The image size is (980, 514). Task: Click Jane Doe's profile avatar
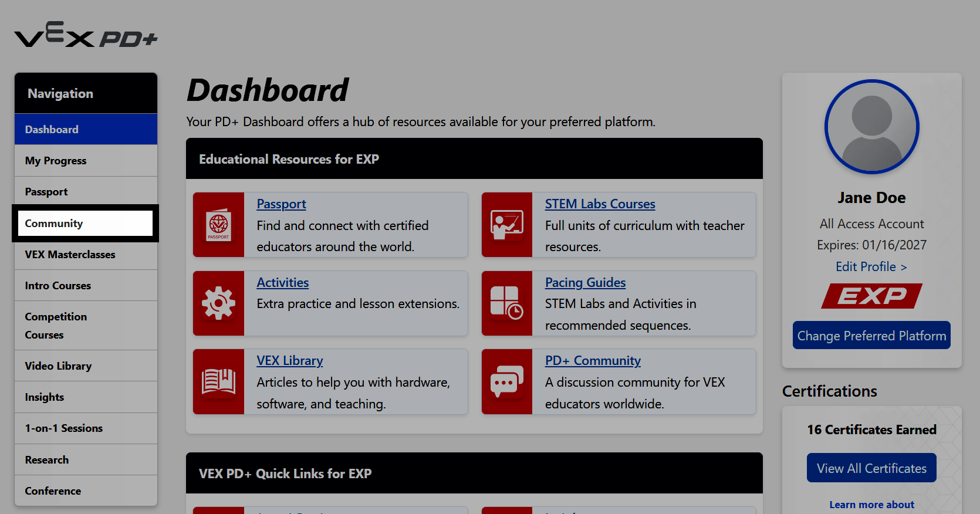[x=872, y=127]
